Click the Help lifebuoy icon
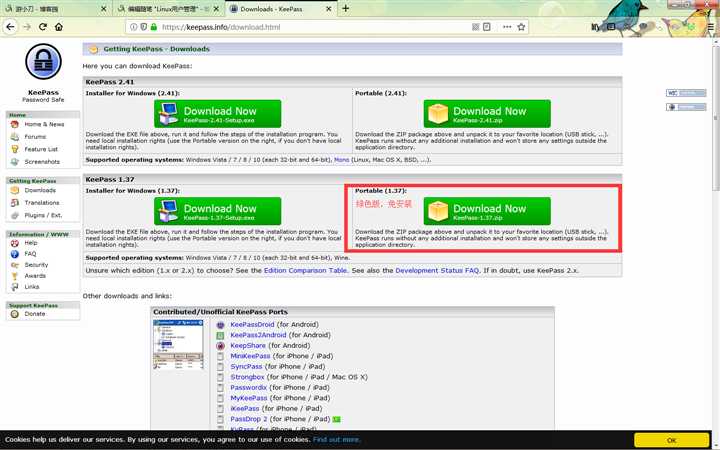 [15, 243]
